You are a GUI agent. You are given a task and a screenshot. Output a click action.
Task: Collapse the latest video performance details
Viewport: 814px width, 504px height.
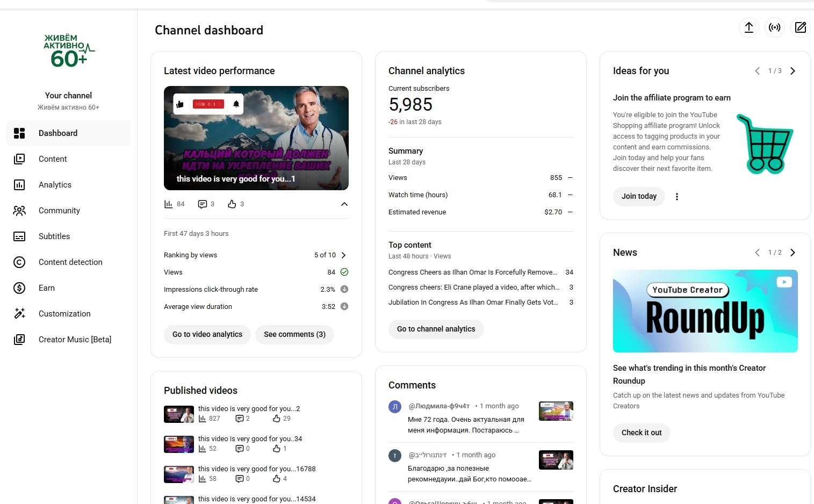pyautogui.click(x=344, y=204)
